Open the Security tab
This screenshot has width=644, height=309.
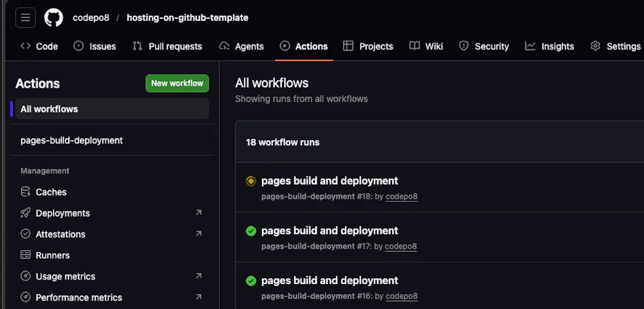[x=484, y=46]
